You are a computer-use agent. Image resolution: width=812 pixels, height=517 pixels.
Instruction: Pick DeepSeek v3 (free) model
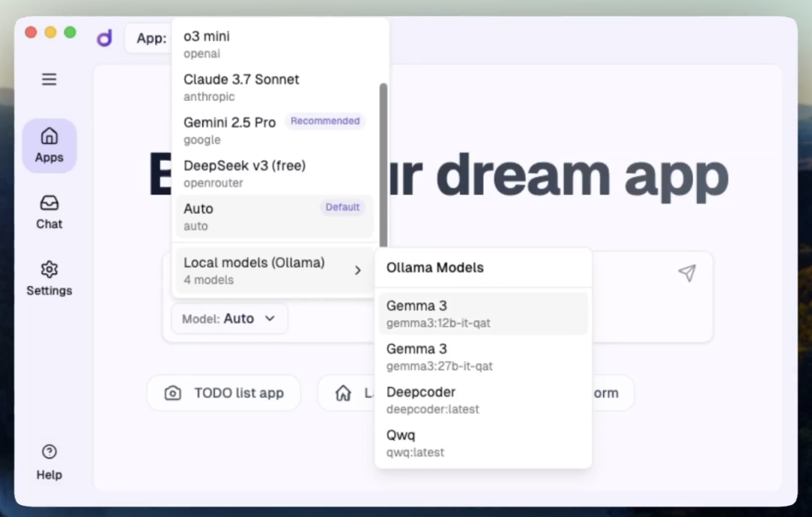[x=274, y=173]
